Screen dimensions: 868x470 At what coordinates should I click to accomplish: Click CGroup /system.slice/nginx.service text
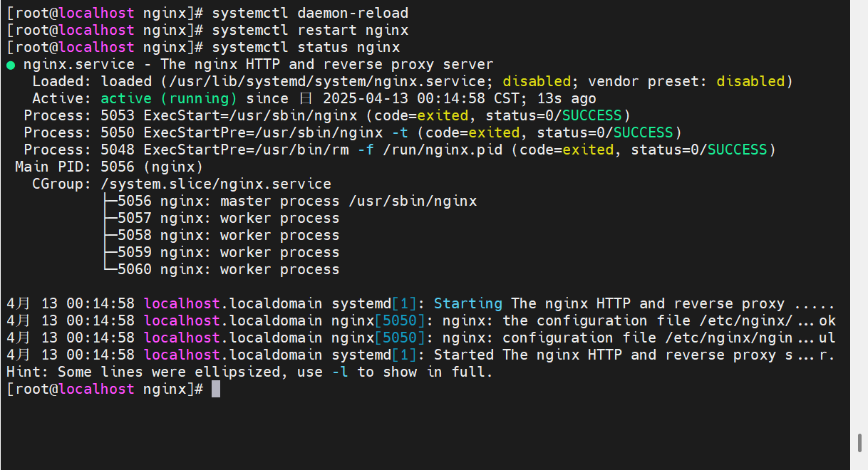coord(182,184)
